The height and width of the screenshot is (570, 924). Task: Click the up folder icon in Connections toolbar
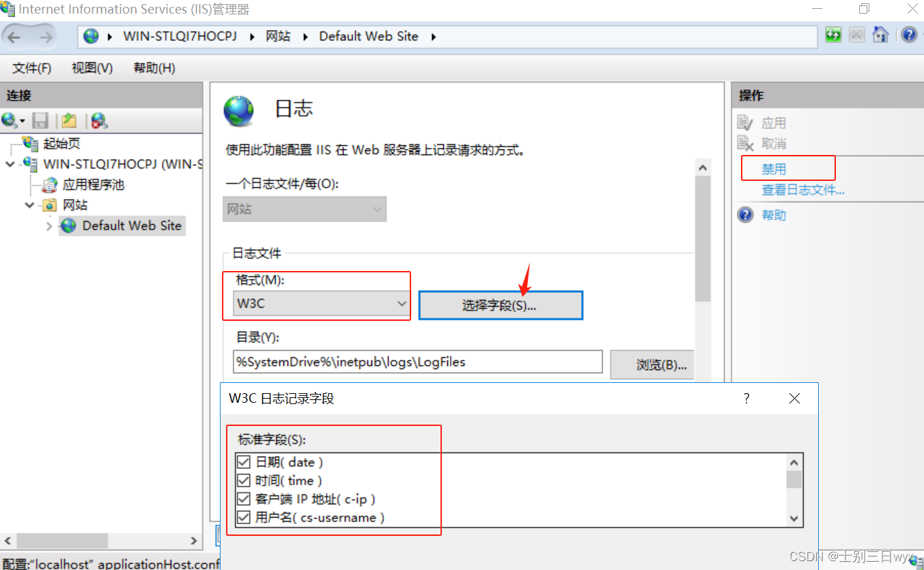[69, 121]
